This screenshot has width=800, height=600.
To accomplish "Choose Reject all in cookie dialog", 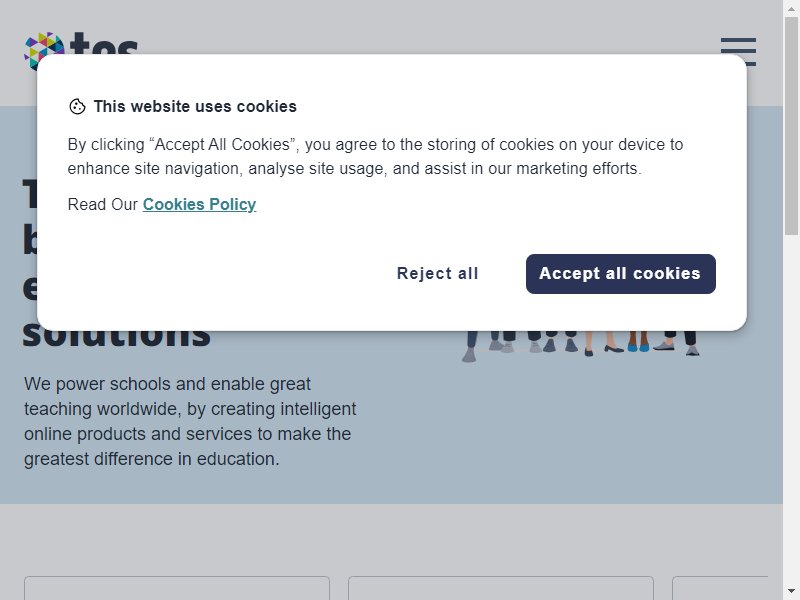I will point(437,274).
